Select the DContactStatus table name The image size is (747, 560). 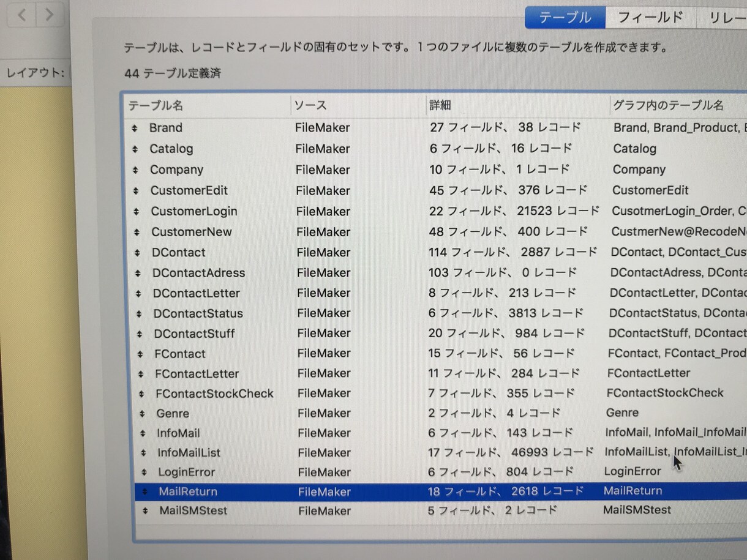click(198, 313)
